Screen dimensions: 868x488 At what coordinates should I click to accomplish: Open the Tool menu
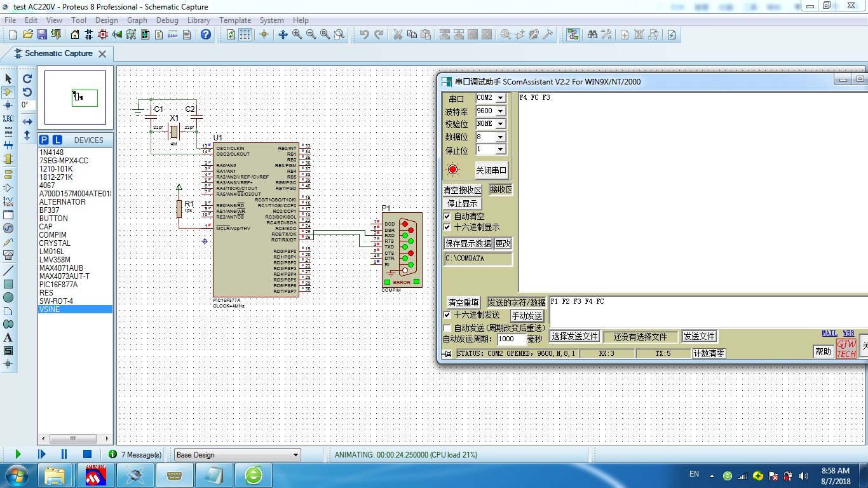[x=79, y=20]
